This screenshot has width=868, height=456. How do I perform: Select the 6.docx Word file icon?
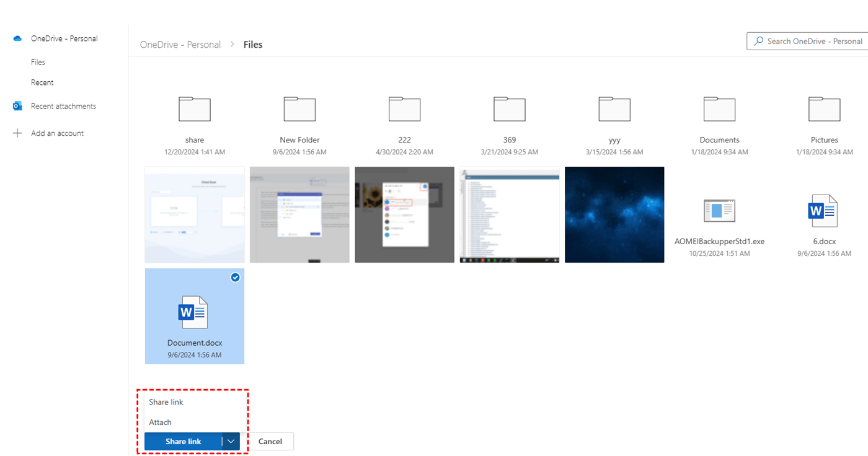(823, 211)
